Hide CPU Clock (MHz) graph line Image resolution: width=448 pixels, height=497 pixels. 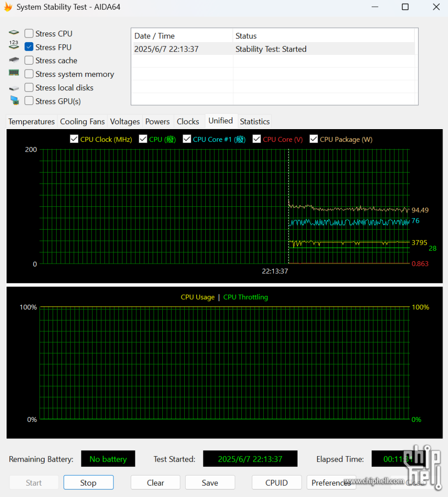click(x=74, y=139)
